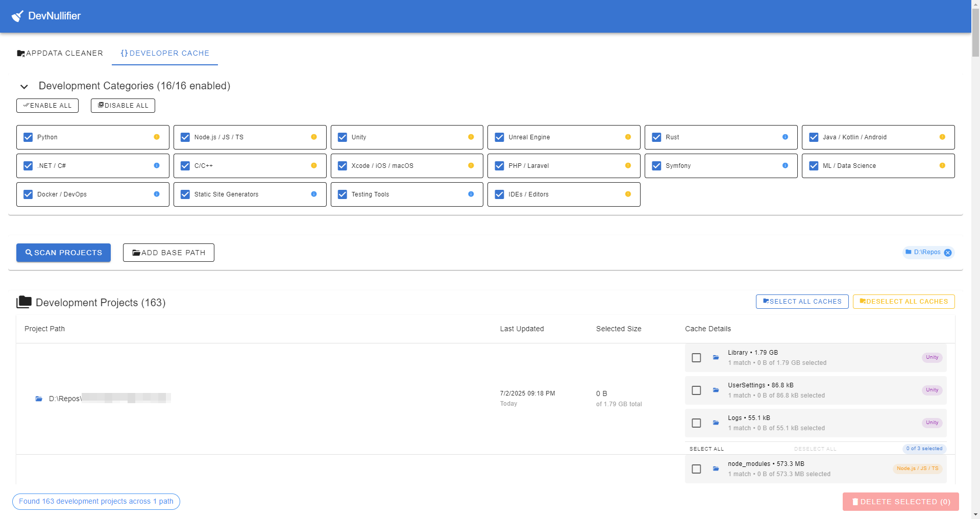Remove the D:\Repos base path chip
The width and height of the screenshot is (980, 519).
click(948, 253)
